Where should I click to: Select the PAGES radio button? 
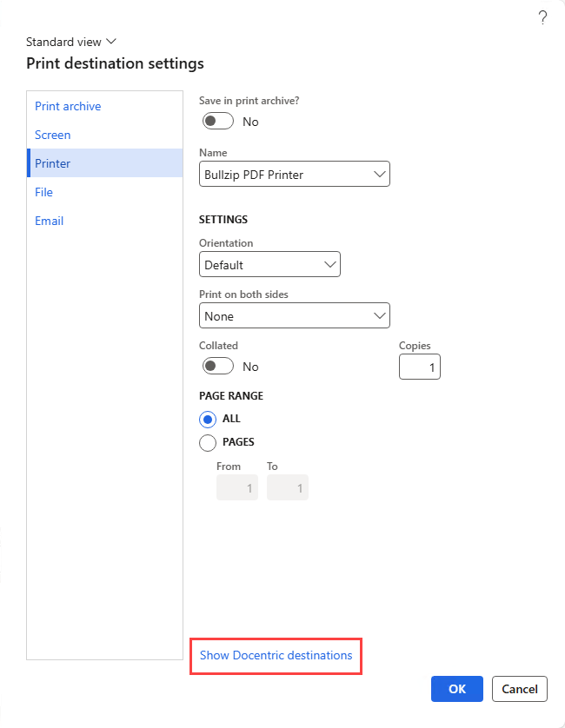208,442
